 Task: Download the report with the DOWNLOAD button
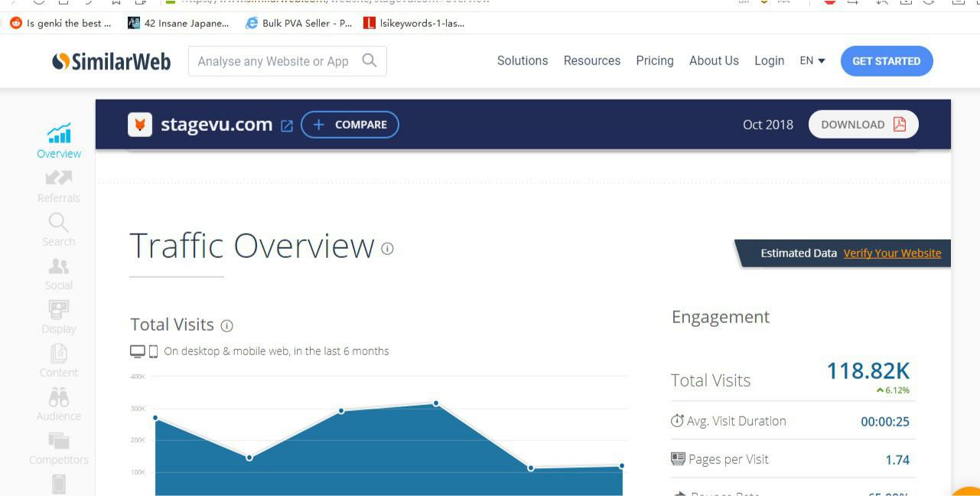click(864, 125)
